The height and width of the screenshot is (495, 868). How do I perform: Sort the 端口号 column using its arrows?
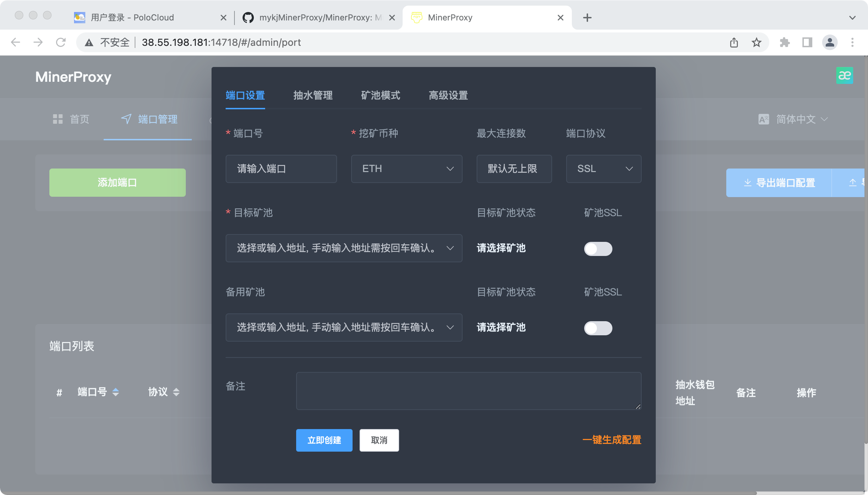pos(116,392)
